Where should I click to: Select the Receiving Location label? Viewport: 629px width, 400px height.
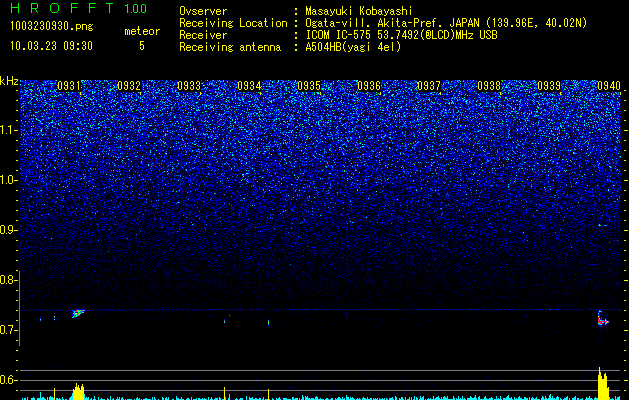click(233, 23)
